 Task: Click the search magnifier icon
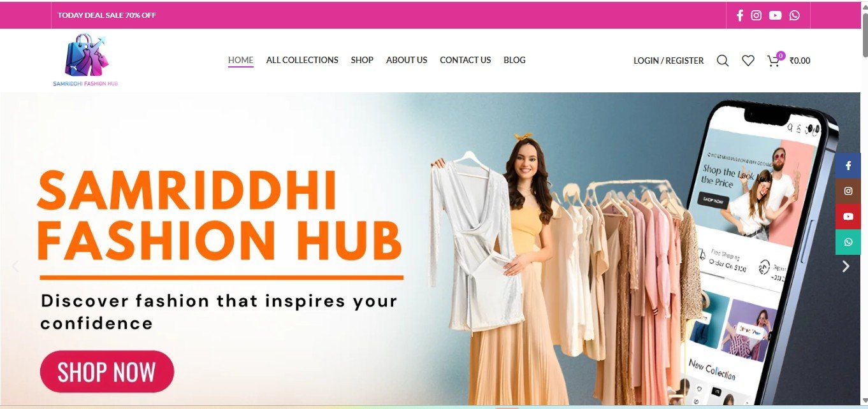tap(723, 61)
